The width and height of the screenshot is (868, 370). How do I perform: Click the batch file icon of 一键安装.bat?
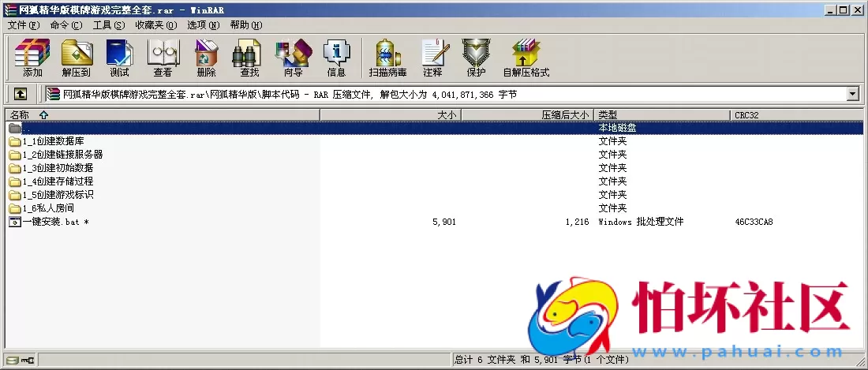(15, 222)
